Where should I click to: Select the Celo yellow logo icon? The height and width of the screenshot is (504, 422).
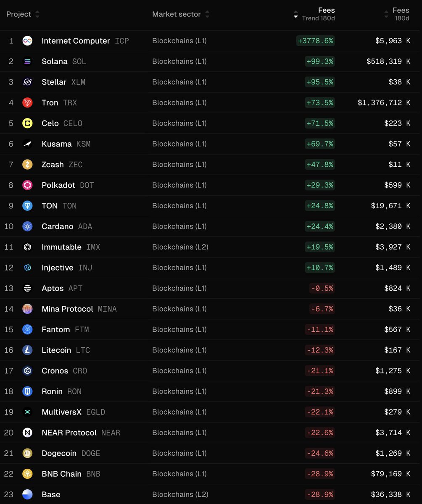[x=27, y=123]
